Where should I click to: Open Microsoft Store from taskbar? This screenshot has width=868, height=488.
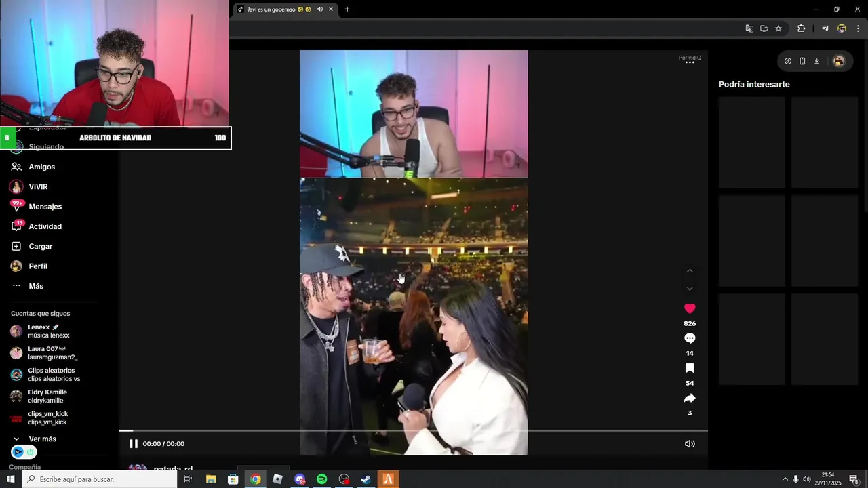click(233, 479)
